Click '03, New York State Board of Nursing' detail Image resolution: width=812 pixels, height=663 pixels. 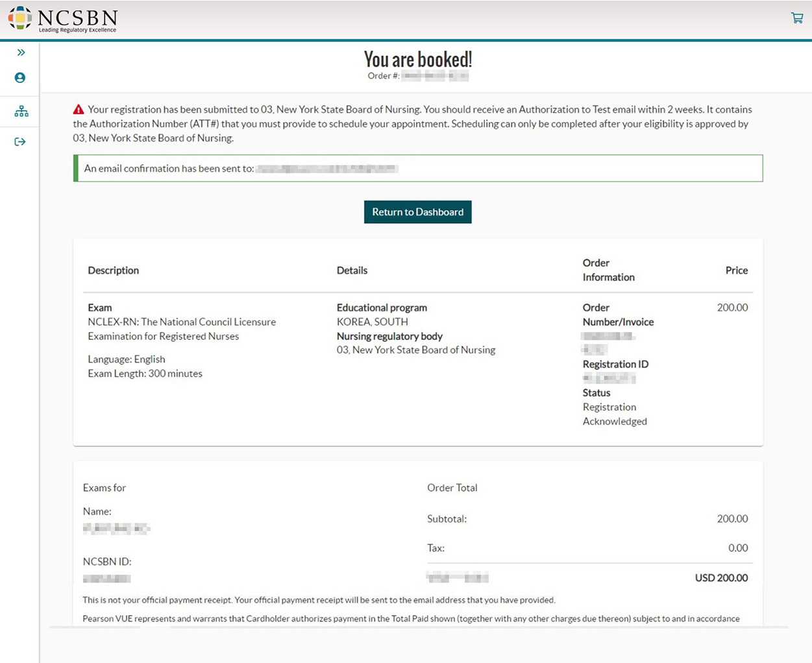[416, 350]
